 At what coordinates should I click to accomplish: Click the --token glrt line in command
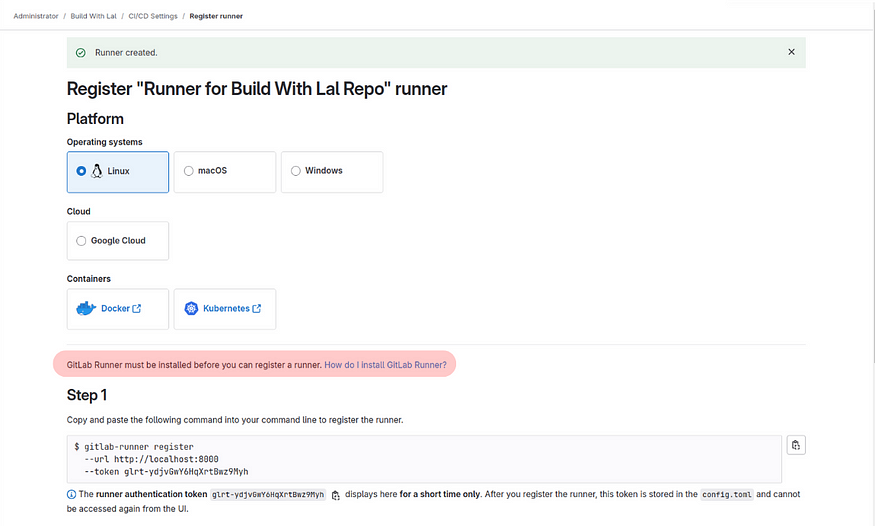(x=166, y=471)
